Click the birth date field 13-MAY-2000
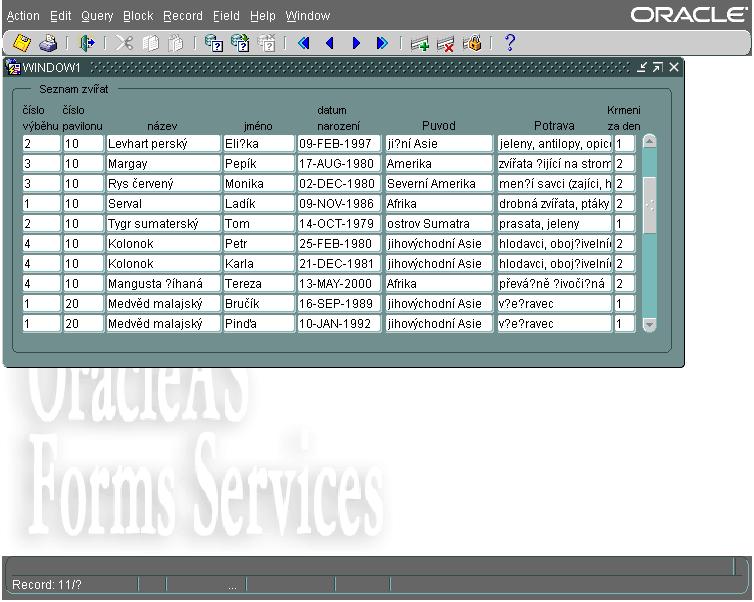 click(338, 284)
